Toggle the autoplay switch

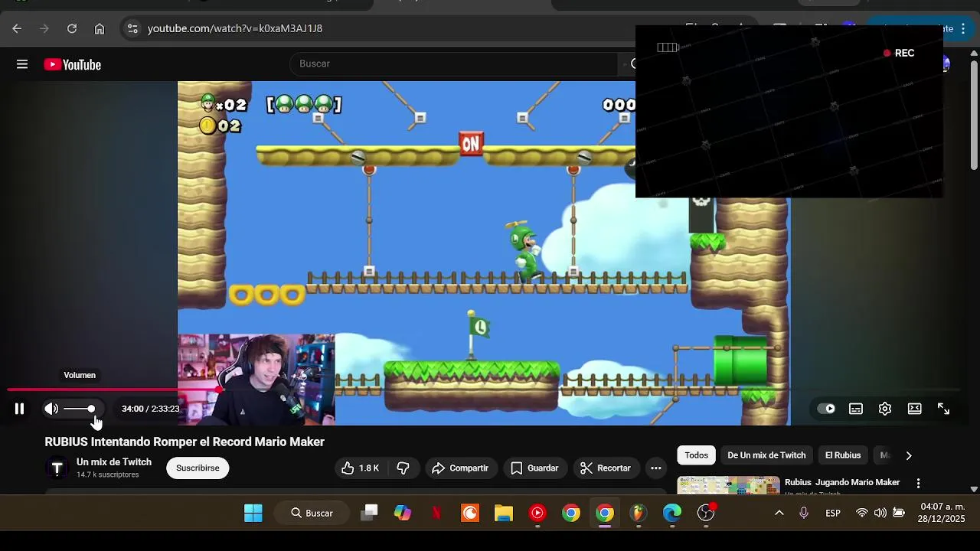(826, 409)
